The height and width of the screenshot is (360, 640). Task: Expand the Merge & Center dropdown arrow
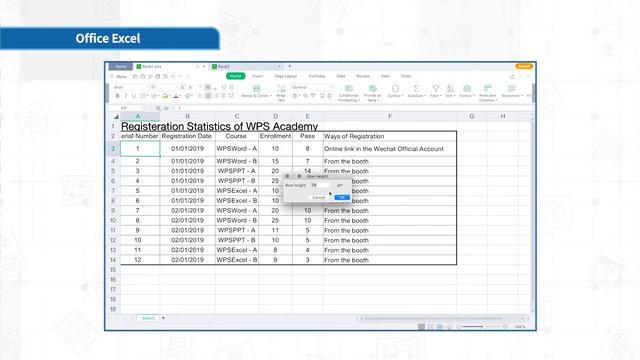click(x=271, y=96)
